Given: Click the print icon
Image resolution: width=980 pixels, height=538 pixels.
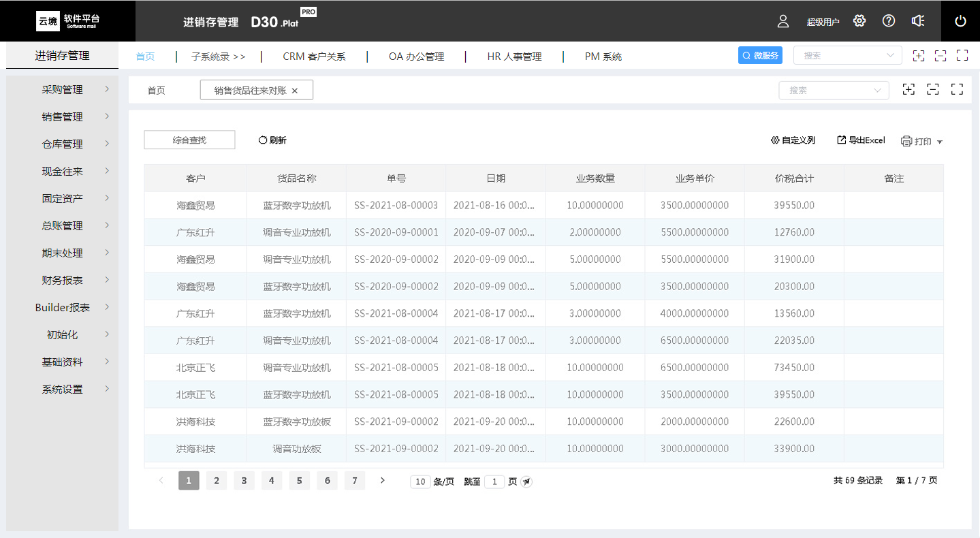Looking at the screenshot, I should (906, 142).
